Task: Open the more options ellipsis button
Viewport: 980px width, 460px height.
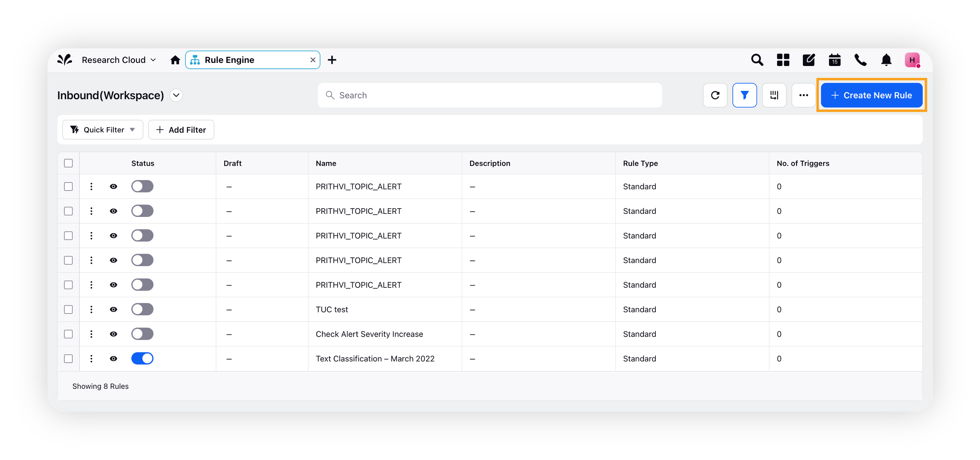Action: [804, 95]
